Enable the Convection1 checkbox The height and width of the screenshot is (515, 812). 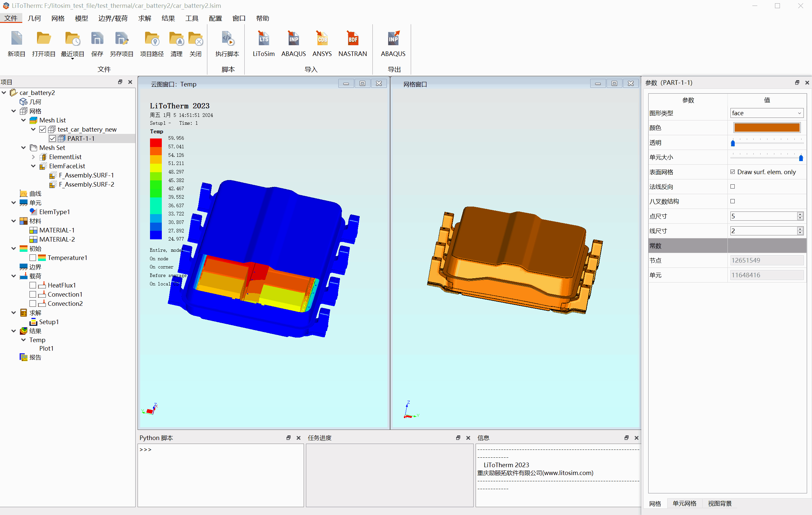coord(33,294)
